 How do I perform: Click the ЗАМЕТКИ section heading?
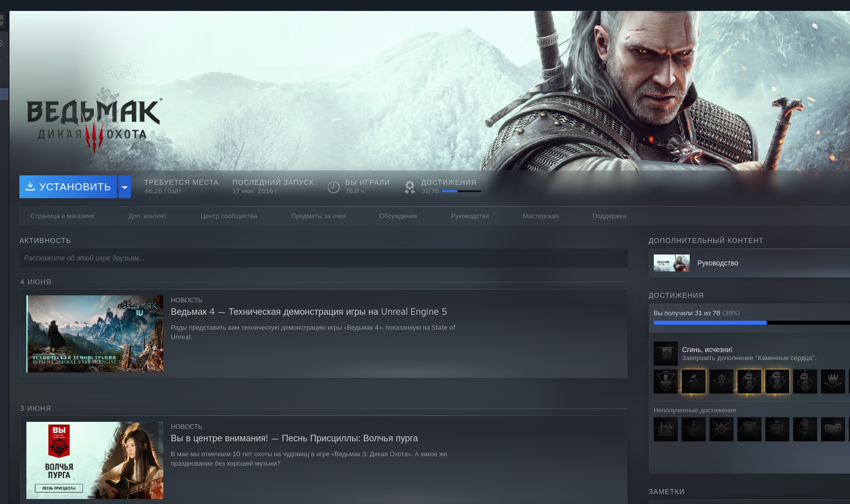667,492
